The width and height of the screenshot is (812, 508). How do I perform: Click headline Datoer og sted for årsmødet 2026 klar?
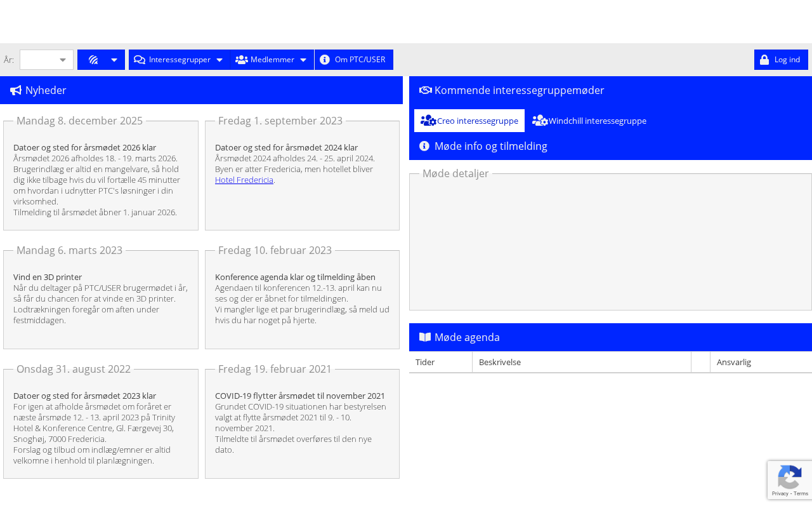point(84,147)
